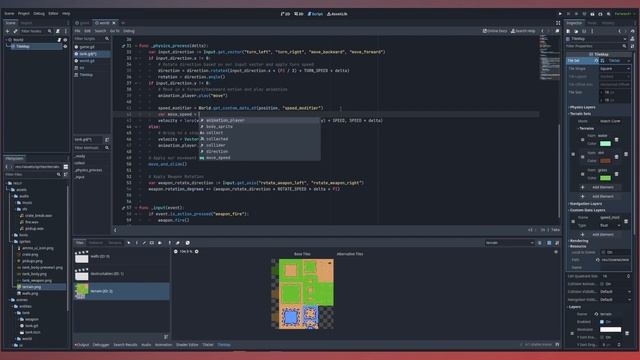The height and width of the screenshot is (360, 640).
Task: Open the Tile Shape dropdown
Action: tap(615, 69)
